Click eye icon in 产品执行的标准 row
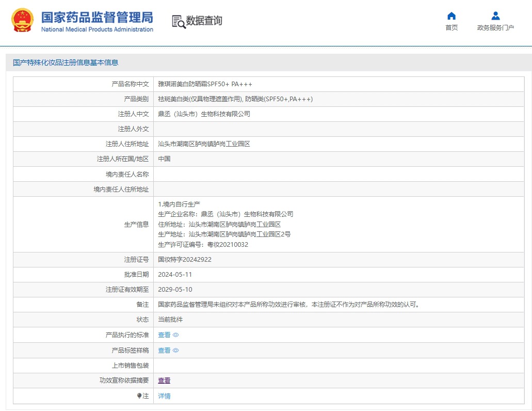 [x=176, y=335]
